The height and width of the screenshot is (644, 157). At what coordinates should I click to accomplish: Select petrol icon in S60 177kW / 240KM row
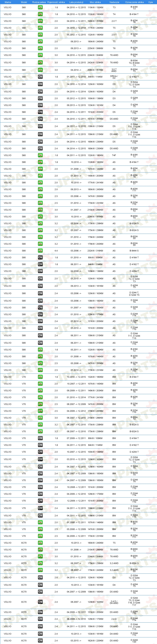(x=40, y=28)
